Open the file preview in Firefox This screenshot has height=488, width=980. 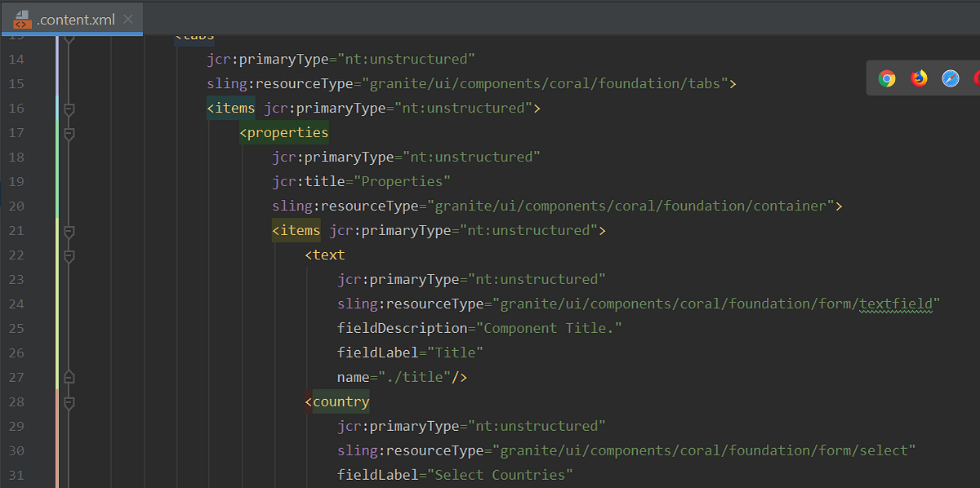pos(918,78)
